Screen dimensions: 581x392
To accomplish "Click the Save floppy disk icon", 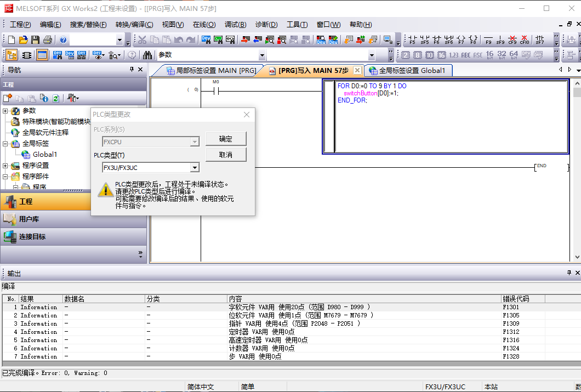I will pos(35,40).
